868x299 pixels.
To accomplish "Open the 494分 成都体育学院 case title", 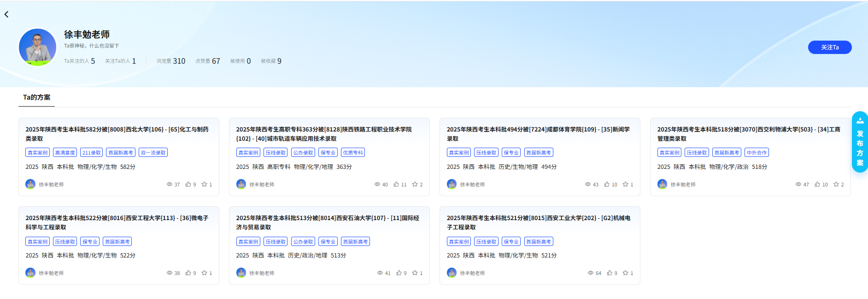I will [538, 134].
